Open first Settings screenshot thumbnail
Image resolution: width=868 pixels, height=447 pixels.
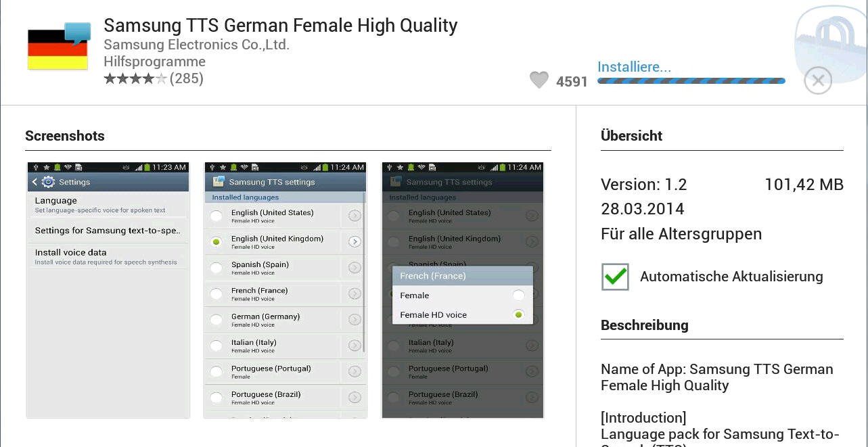point(108,290)
